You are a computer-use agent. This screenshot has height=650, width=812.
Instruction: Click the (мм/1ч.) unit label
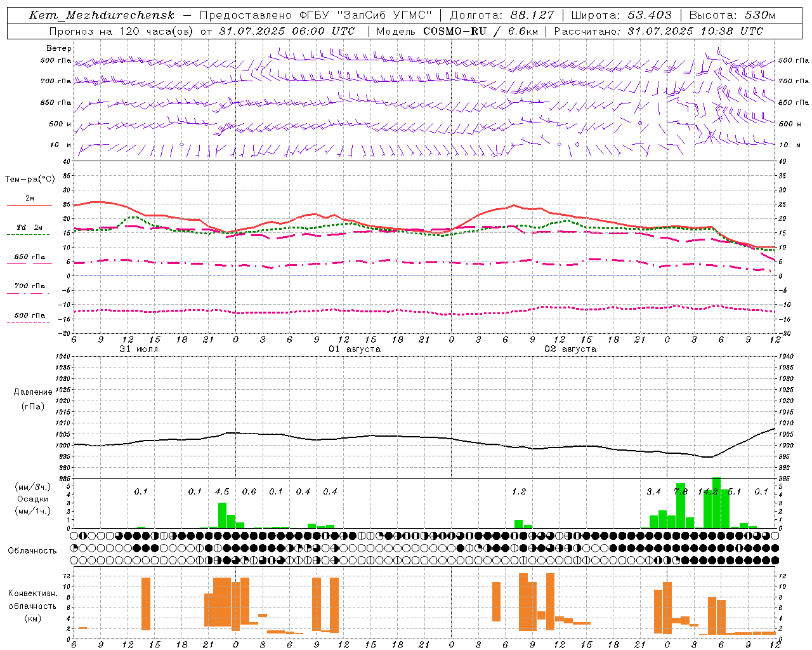click(x=32, y=511)
